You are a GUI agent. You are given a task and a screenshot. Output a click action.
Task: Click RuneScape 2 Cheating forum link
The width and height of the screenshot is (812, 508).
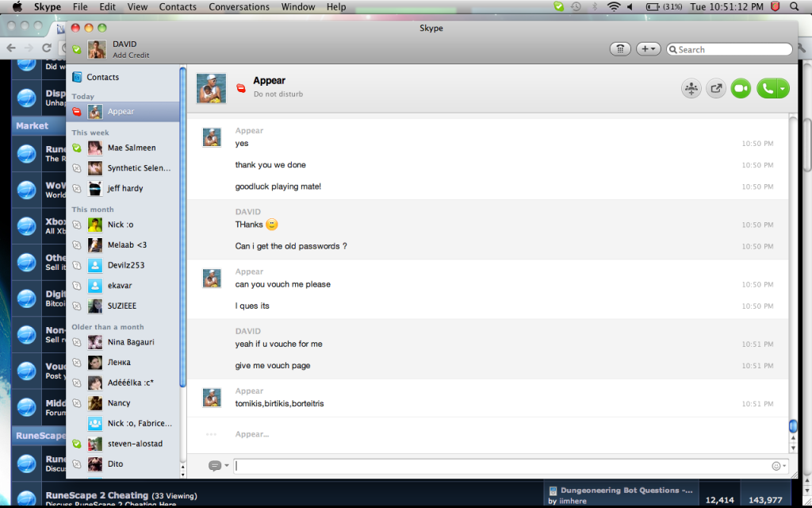coord(97,495)
